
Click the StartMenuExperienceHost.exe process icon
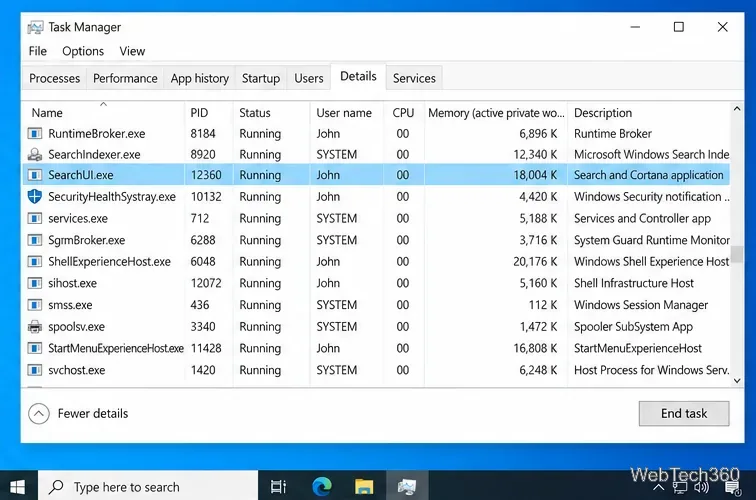pyautogui.click(x=35, y=348)
